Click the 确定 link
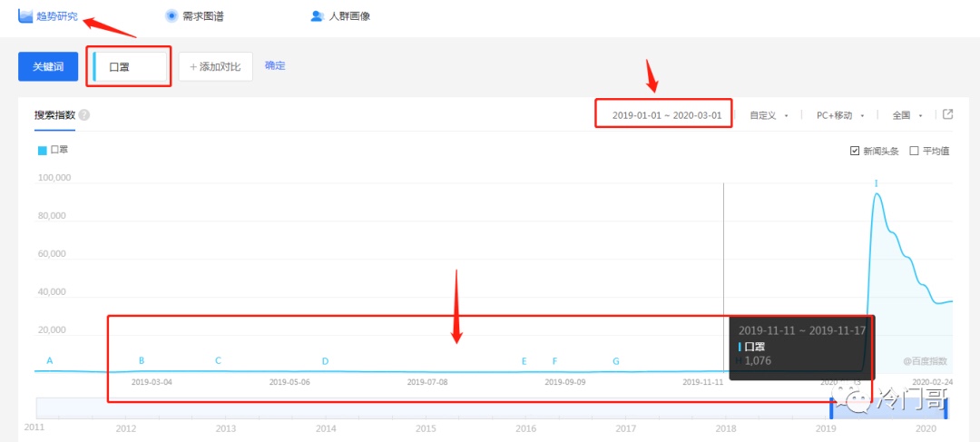The width and height of the screenshot is (980, 442). point(275,65)
